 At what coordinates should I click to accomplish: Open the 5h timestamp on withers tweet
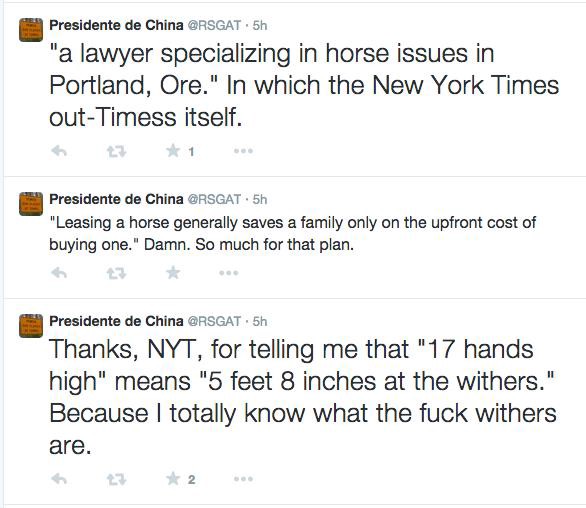(260, 321)
